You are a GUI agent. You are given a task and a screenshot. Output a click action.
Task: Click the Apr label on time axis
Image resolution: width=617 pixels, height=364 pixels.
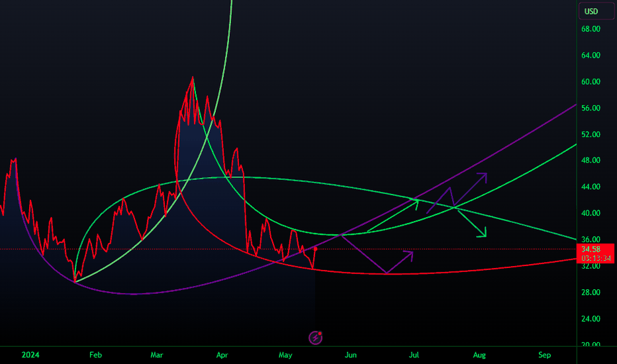[222, 355]
